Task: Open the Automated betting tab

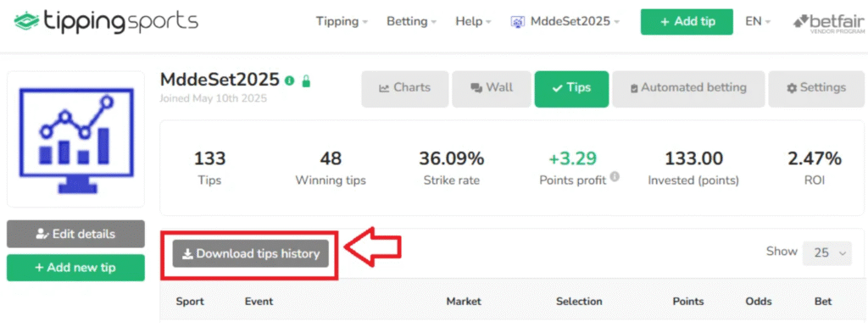Action: pos(688,89)
